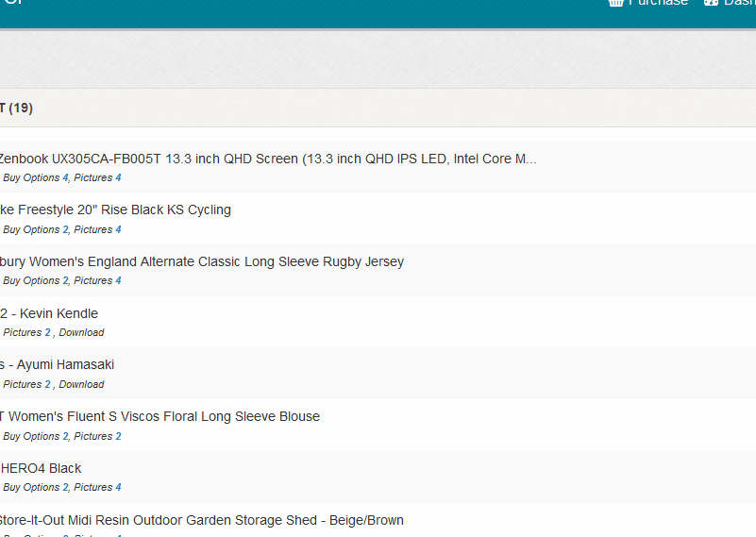Open the Women's England Rugby Jersey listing
The height and width of the screenshot is (537, 756).
201,261
